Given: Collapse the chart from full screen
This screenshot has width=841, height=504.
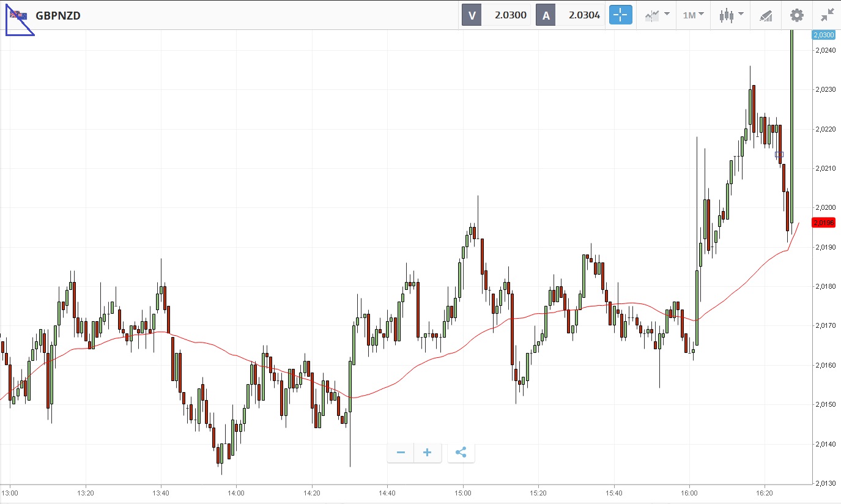Looking at the screenshot, I should 827,15.
